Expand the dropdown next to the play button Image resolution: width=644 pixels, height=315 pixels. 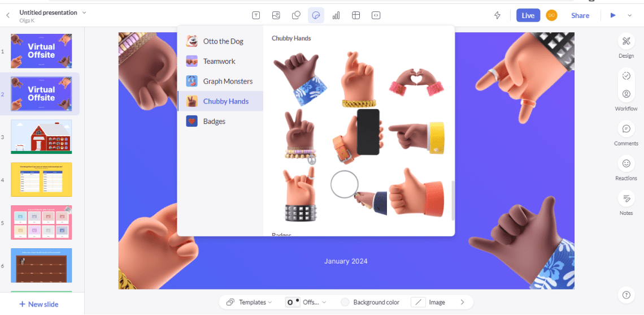coord(630,16)
